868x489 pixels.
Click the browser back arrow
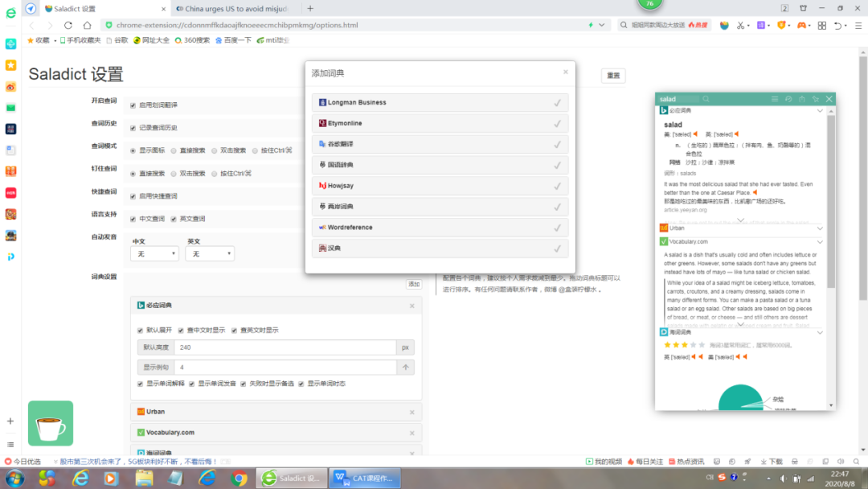[31, 25]
